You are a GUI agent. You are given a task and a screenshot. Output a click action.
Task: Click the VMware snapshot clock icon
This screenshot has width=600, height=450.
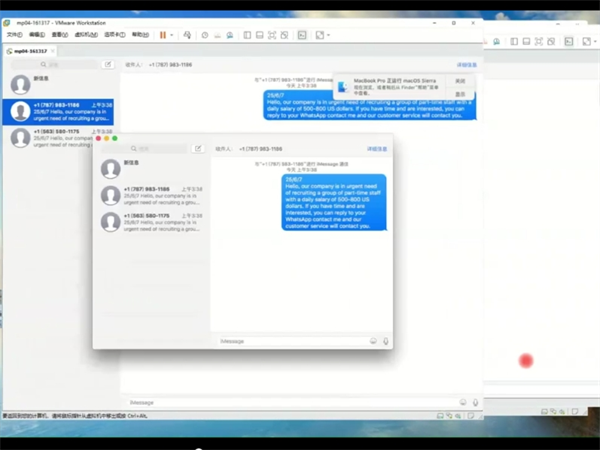[x=205, y=34]
